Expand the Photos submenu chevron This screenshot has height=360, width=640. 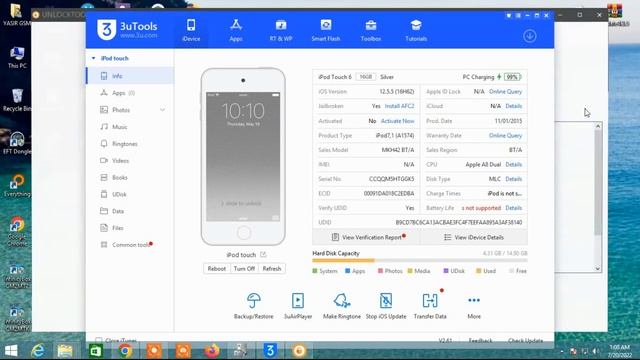coord(162,110)
